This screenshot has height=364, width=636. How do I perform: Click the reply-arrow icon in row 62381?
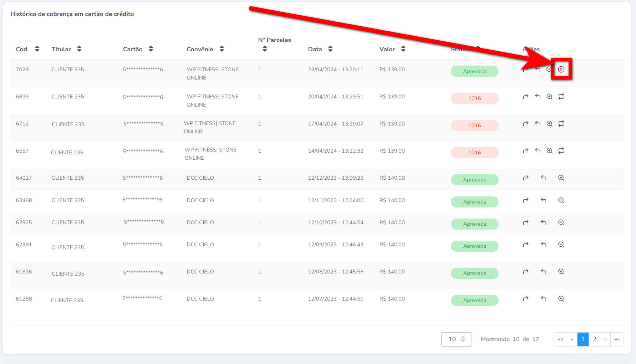coord(543,245)
